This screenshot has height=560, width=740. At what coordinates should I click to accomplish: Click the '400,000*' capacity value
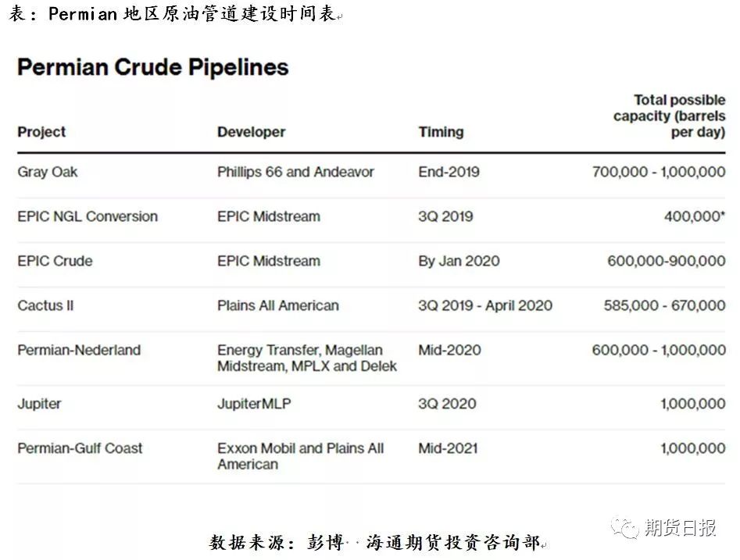[x=695, y=216]
